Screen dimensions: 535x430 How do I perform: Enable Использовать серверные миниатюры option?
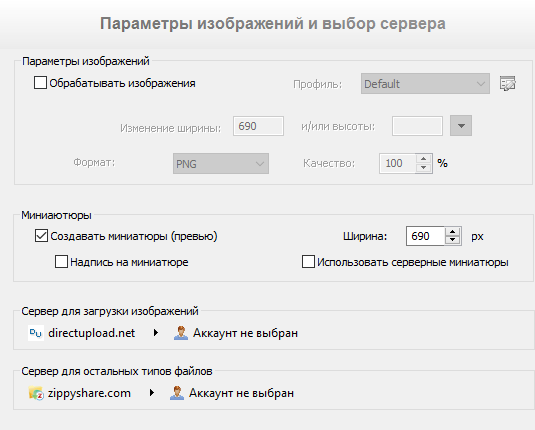coord(308,262)
